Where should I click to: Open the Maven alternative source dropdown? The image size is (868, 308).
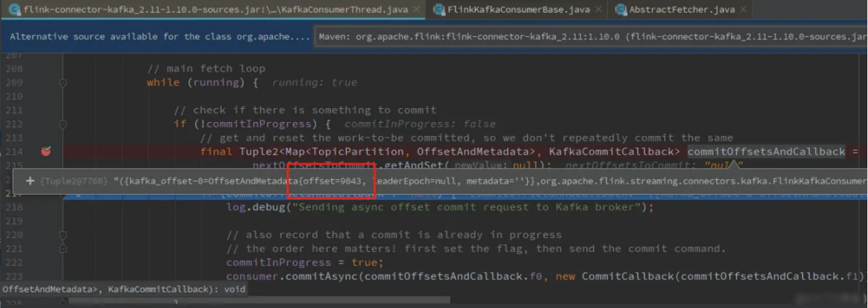point(591,37)
